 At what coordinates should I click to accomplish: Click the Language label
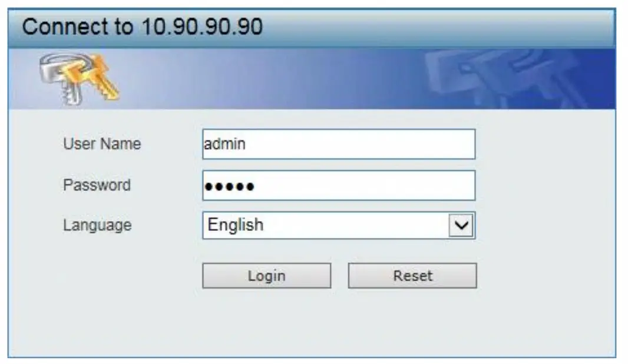tap(98, 224)
